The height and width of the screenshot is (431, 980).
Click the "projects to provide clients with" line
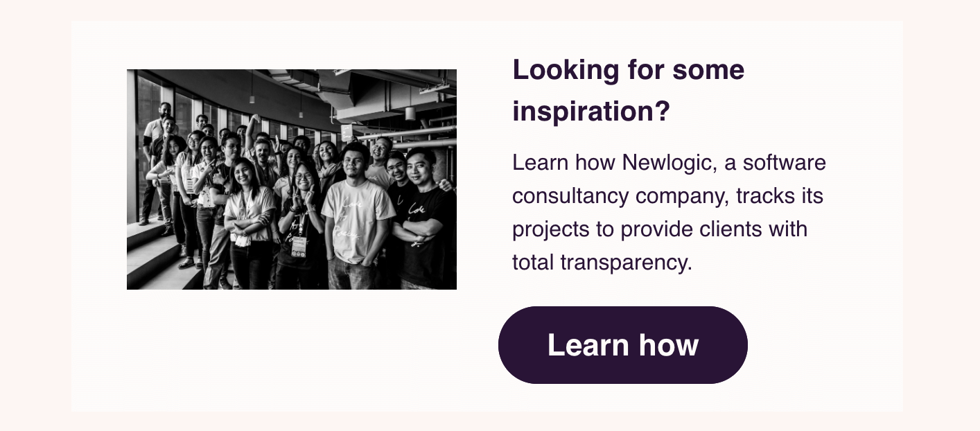pyautogui.click(x=659, y=229)
